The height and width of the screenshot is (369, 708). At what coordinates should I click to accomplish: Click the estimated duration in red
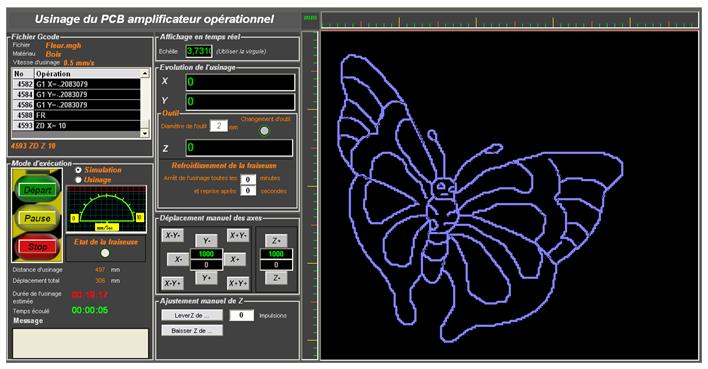pos(90,295)
